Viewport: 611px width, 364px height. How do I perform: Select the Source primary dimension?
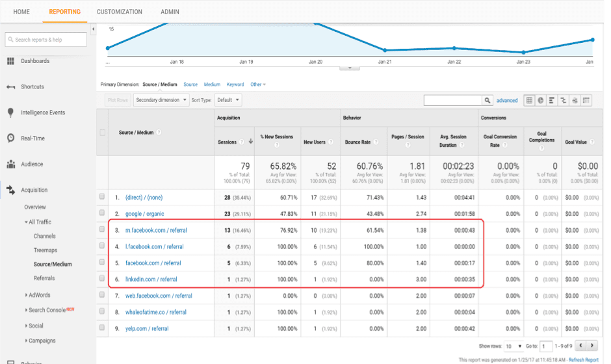click(190, 84)
